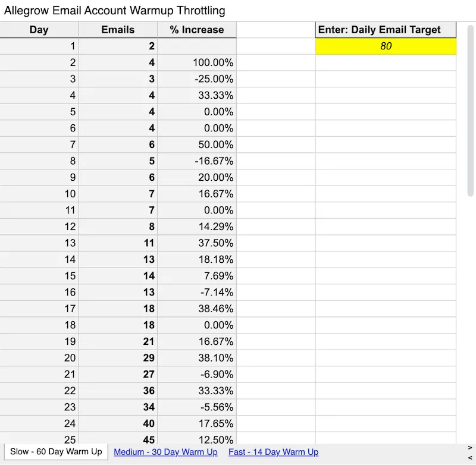This screenshot has height=465, width=476.
Task: Select the Slow - 60 Day Warm Up tab
Action: pyautogui.click(x=55, y=452)
